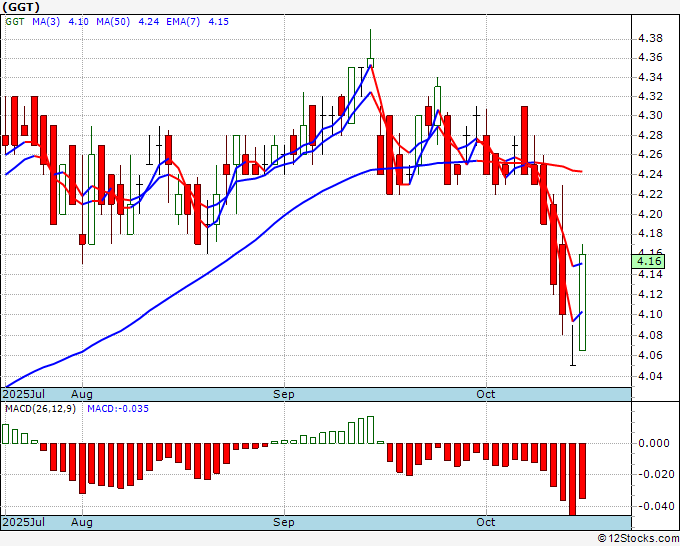Click the -0.020 MACD axis label
This screenshot has width=680, height=546.
click(656, 474)
